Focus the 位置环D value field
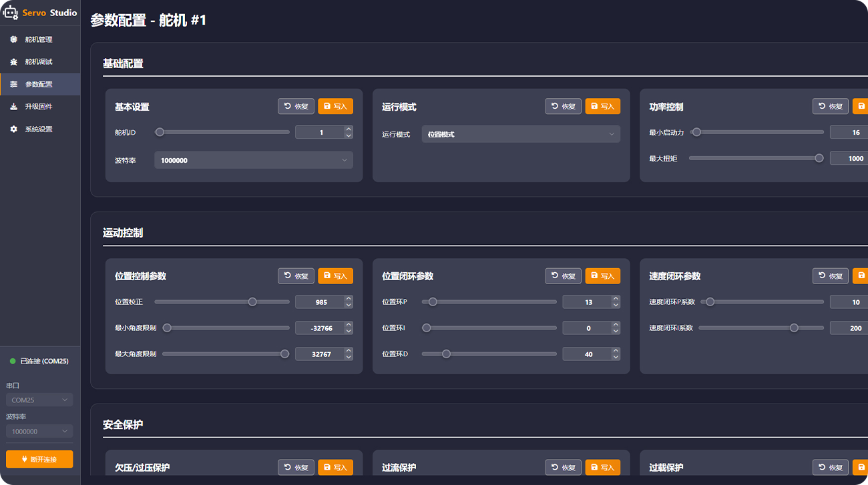Image resolution: width=868 pixels, height=485 pixels. (x=587, y=354)
